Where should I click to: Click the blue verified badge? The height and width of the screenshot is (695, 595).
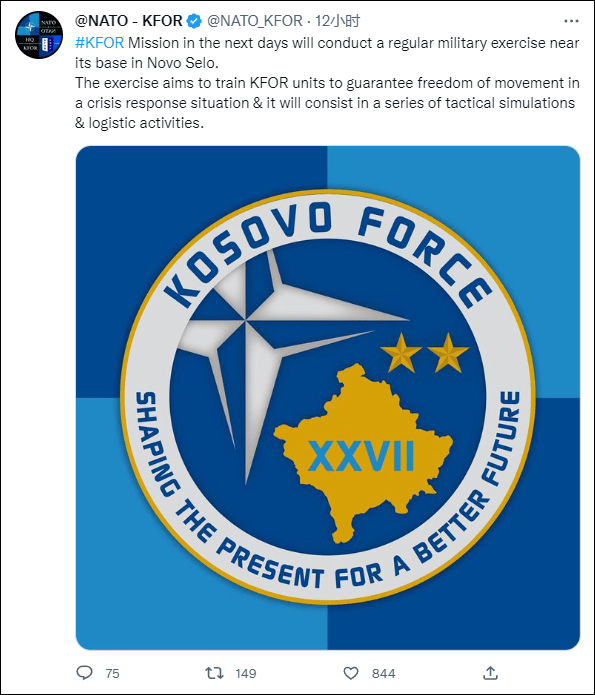click(x=194, y=21)
